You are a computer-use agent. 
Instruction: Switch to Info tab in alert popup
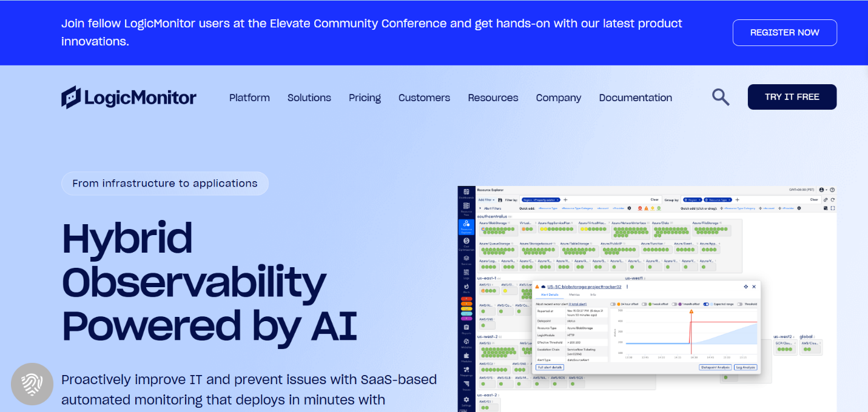(593, 294)
